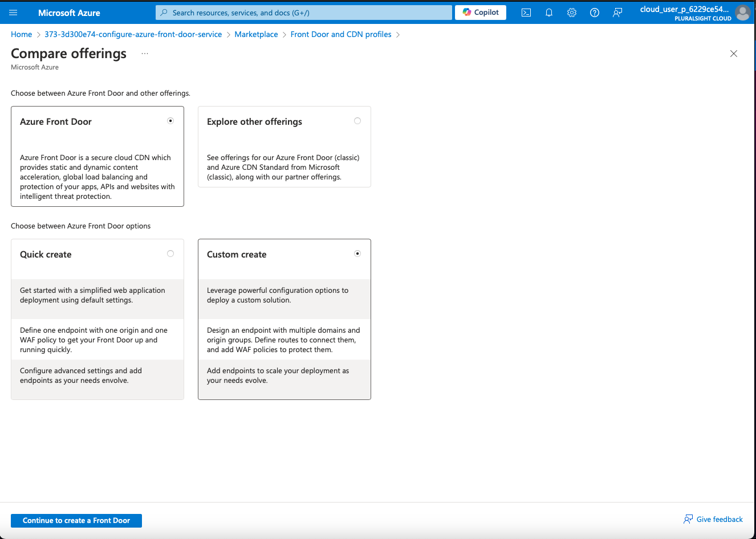Open the Help question mark menu

tap(595, 13)
